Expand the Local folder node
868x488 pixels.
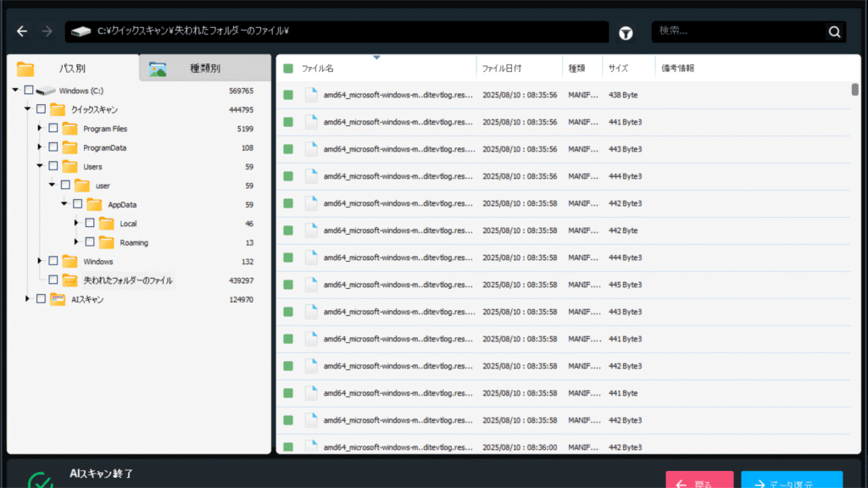point(75,223)
